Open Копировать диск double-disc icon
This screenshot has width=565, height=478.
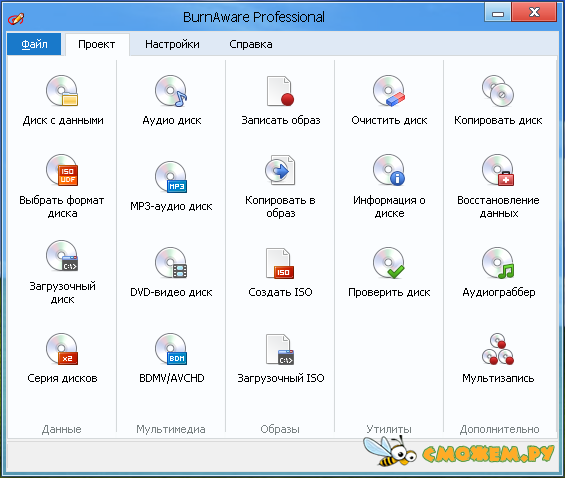click(x=498, y=91)
